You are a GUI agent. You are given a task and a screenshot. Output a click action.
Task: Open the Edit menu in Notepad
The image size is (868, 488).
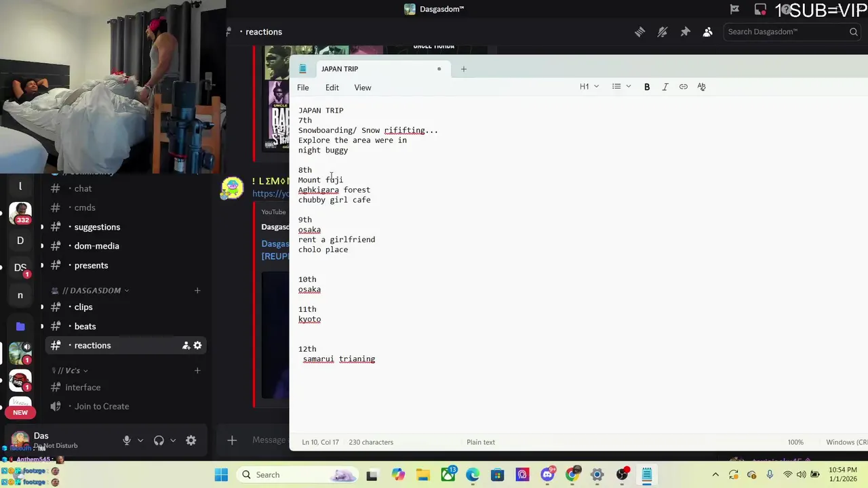(332, 87)
